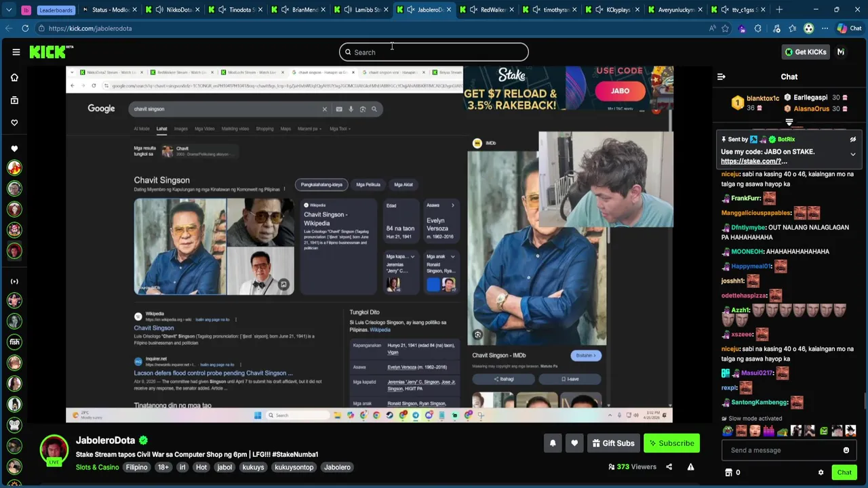Open the fish channel in sidebar
This screenshot has height=488, width=868.
(x=14, y=342)
